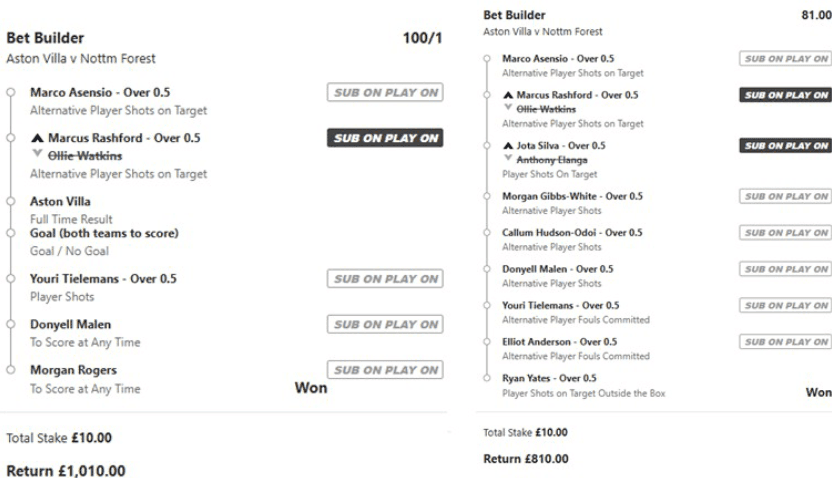Toggle Sub On Play On for Marco Asensio, left slip

(x=384, y=93)
